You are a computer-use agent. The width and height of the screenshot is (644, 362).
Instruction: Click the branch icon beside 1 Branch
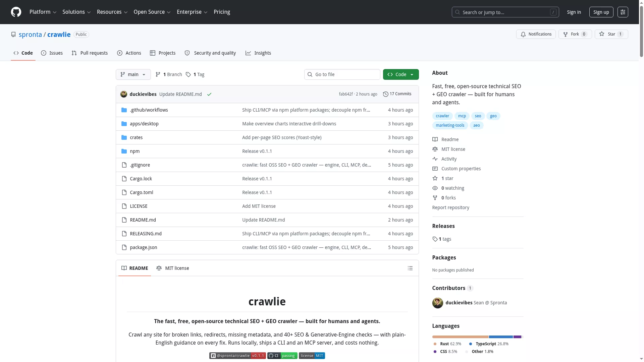(158, 74)
